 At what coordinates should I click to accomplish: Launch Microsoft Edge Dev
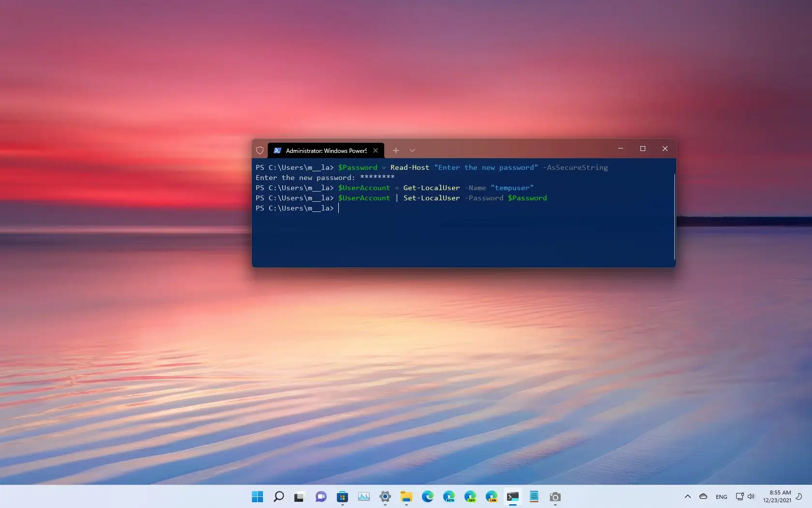tap(470, 497)
